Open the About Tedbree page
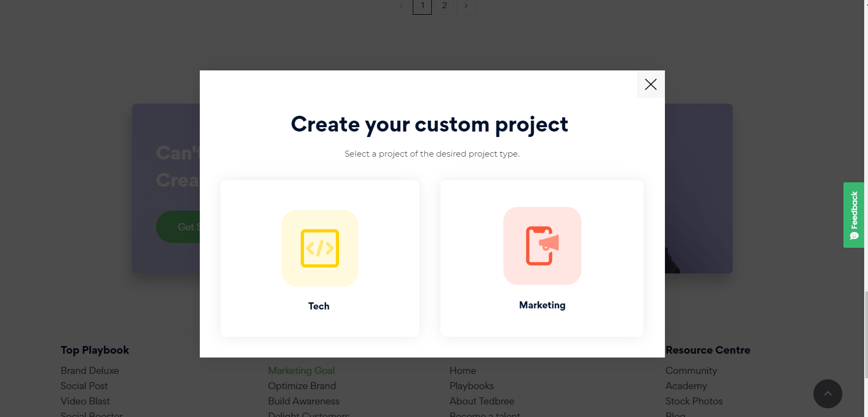Image resolution: width=868 pixels, height=417 pixels. point(481,401)
